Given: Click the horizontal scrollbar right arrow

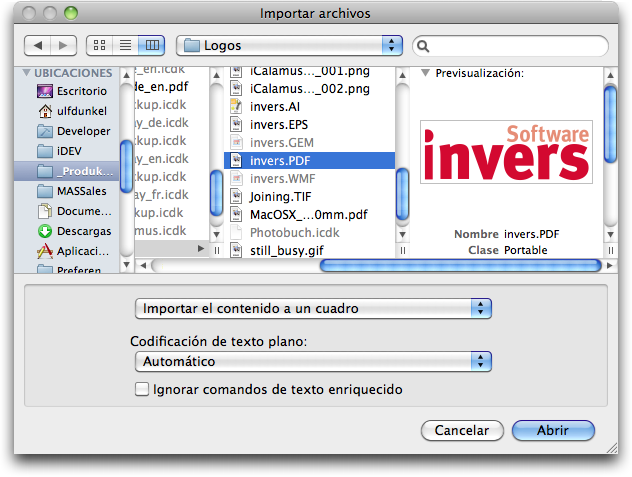Looking at the screenshot, I should pos(610,265).
